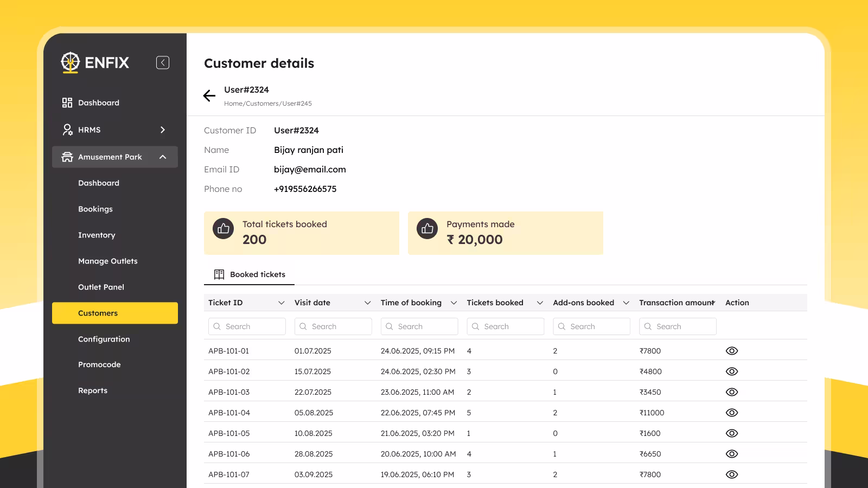Image resolution: width=868 pixels, height=488 pixels.
Task: Click ticket ID APB-101-04 cell
Action: coord(229,413)
